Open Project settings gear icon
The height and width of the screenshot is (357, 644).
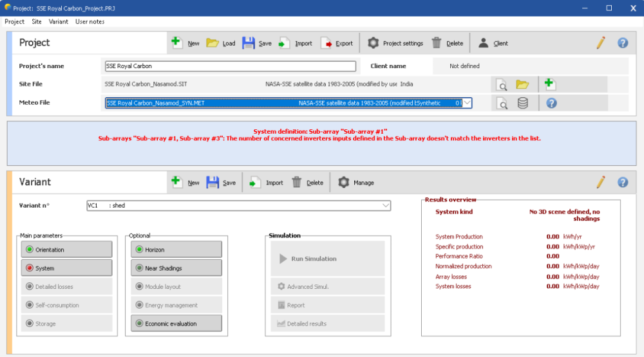pos(373,43)
